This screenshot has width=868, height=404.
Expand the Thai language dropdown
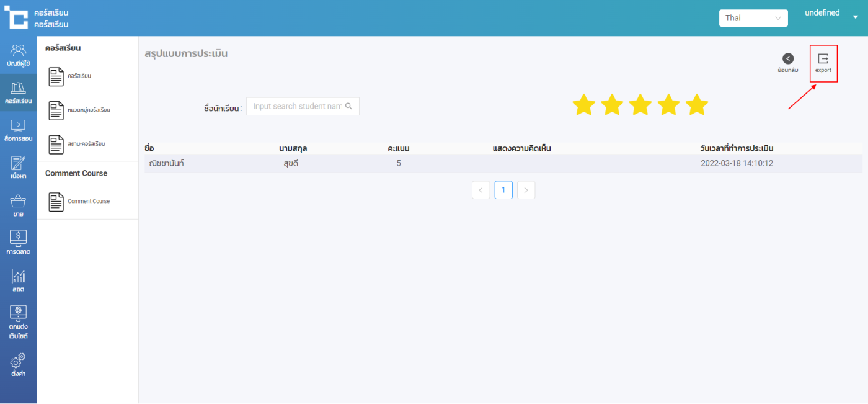(x=753, y=18)
